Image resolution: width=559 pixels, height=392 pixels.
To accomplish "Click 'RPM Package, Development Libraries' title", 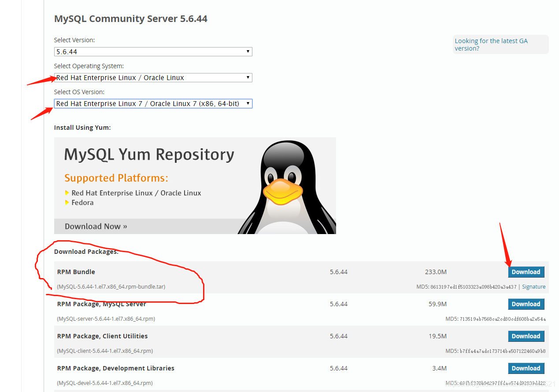I will [x=116, y=368].
